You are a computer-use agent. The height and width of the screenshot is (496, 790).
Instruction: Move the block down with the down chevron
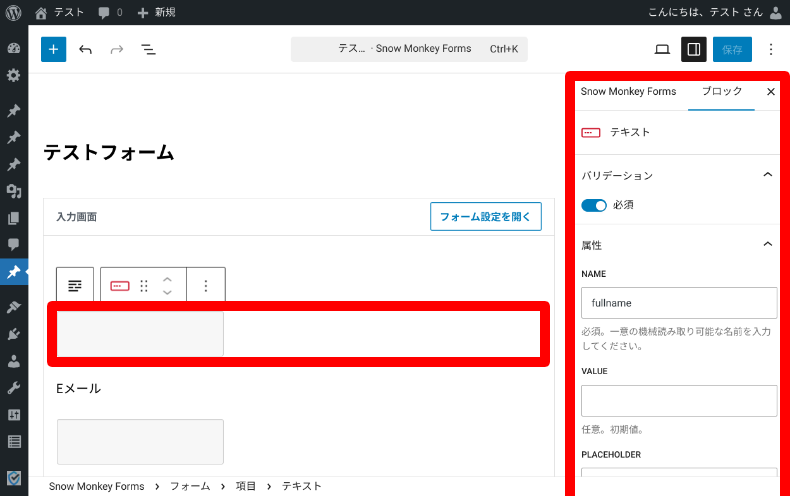tap(167, 292)
